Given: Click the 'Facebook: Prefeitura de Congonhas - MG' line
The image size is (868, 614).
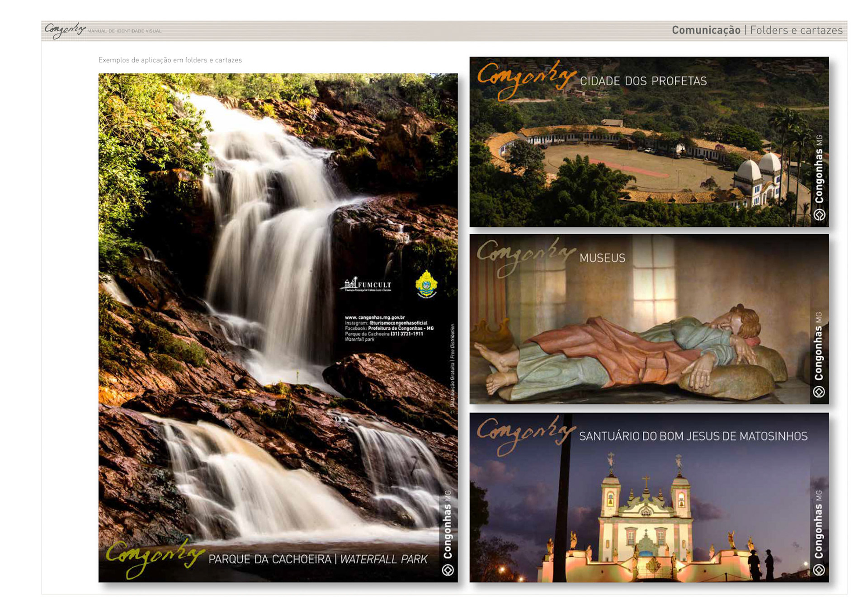Looking at the screenshot, I should (389, 329).
